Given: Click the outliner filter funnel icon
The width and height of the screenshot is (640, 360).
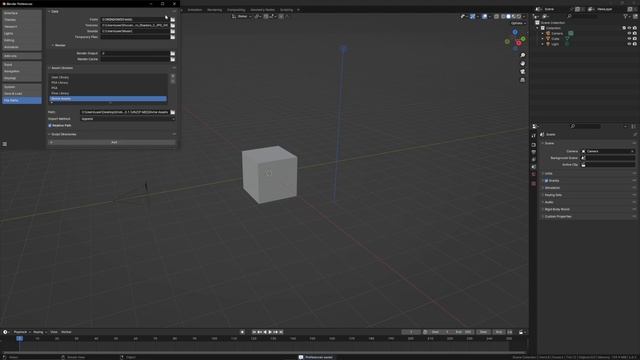Looking at the screenshot, I should tap(625, 16).
